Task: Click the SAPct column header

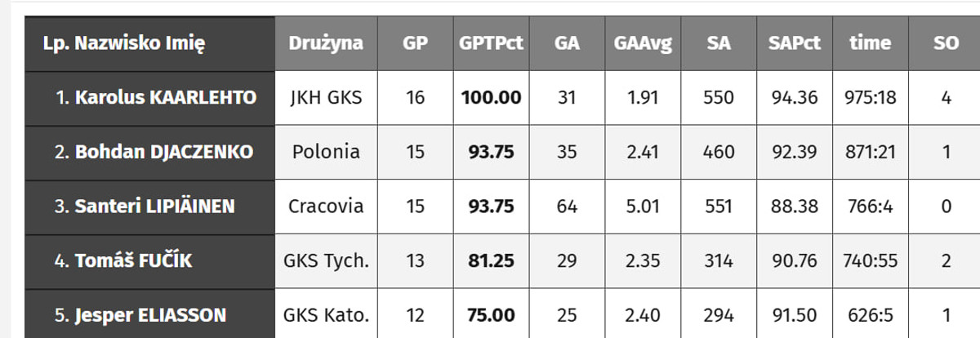Action: (x=795, y=43)
